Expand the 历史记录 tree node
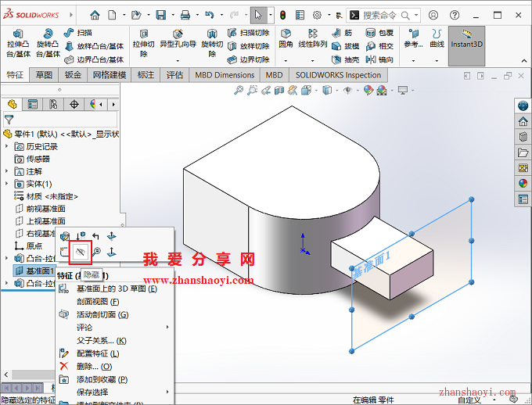532x405 pixels. click(x=8, y=146)
